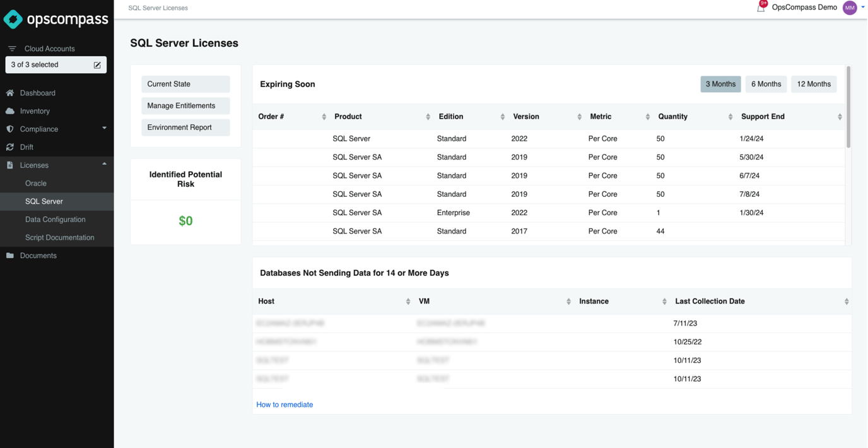Expand the OpsCompass Demo account menu
This screenshot has width=868, height=448.
point(862,8)
